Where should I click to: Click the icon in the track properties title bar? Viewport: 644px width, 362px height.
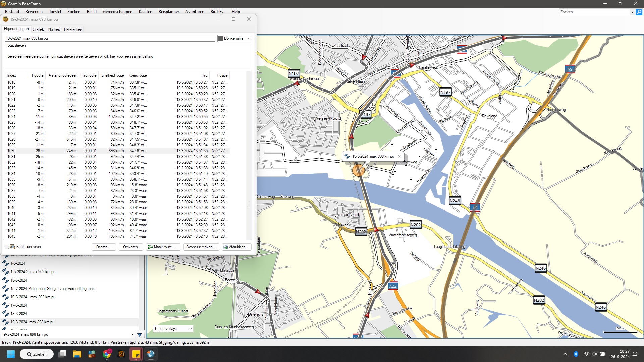pos(6,19)
